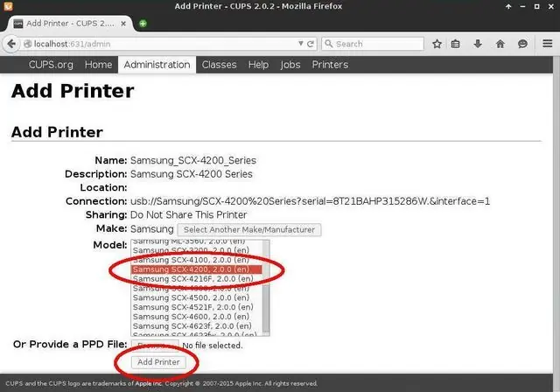Open the Jobs navigation tab

coord(290,65)
